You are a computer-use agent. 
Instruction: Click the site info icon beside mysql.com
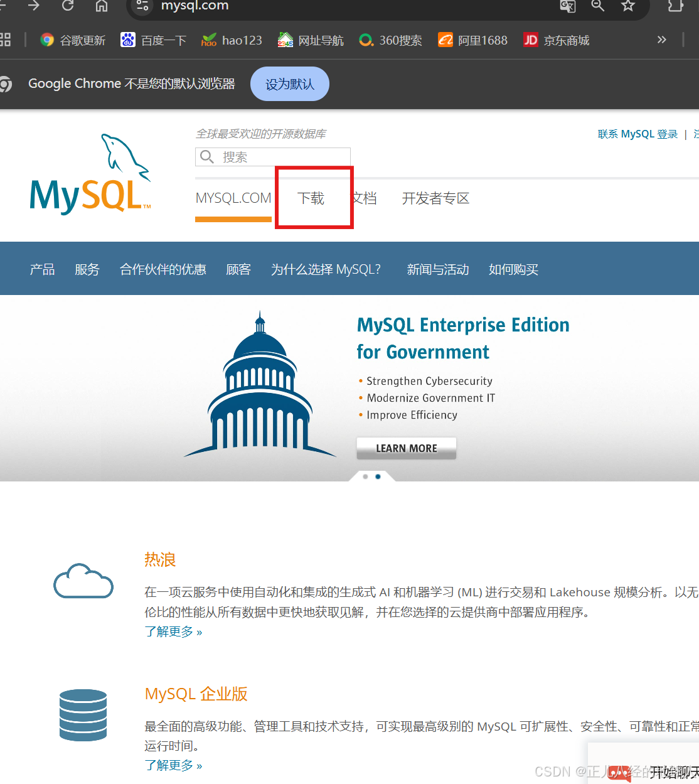[142, 6]
